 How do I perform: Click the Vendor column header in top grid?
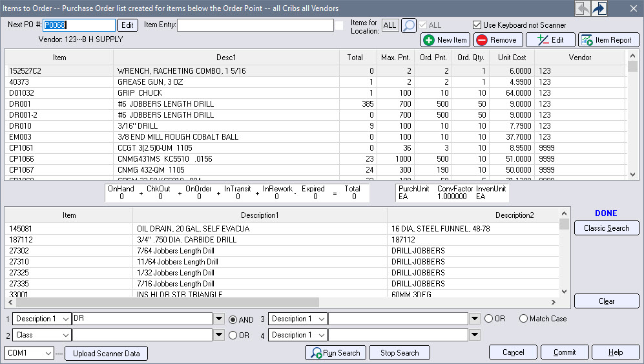tap(579, 58)
